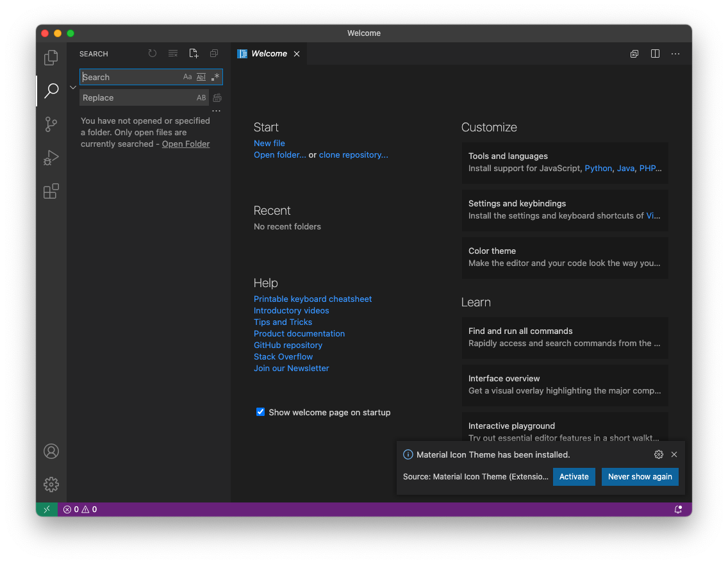Open the Run and Debug view

click(x=51, y=158)
